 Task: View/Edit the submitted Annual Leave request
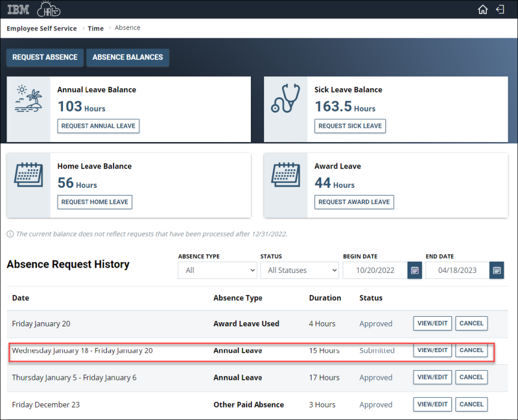[x=432, y=350]
